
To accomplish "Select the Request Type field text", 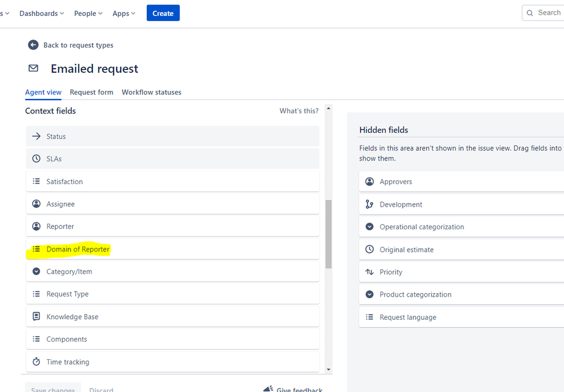I will [x=67, y=294].
